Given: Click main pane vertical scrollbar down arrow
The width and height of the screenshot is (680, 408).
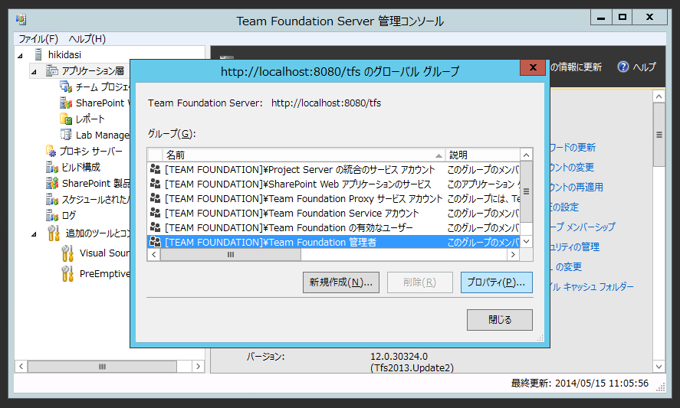Looking at the screenshot, I should [659, 366].
